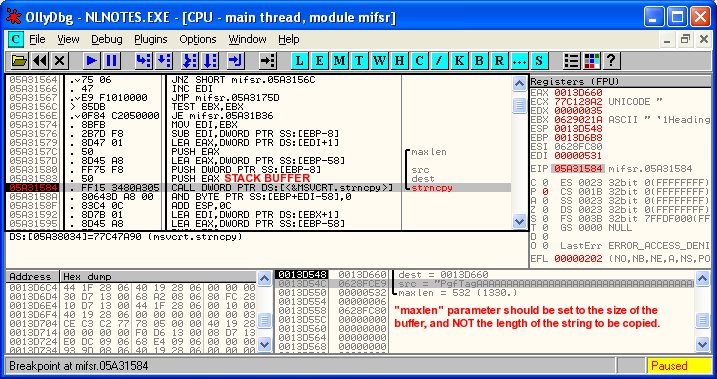
Task: Open Log window with the L button
Action: click(x=300, y=60)
